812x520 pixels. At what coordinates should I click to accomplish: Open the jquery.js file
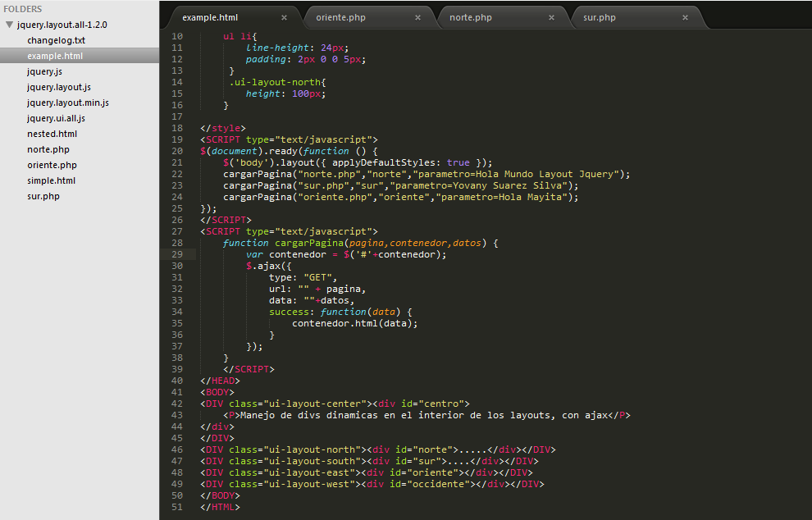(x=46, y=71)
